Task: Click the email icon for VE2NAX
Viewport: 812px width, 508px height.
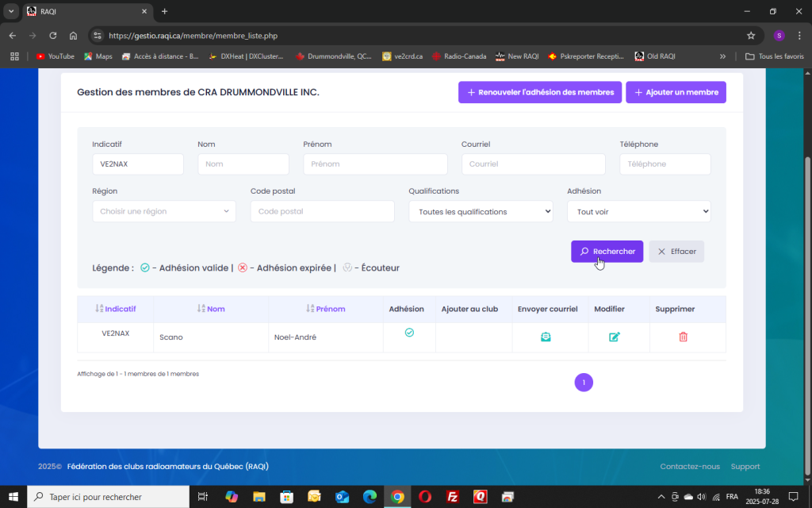Action: tap(546, 337)
